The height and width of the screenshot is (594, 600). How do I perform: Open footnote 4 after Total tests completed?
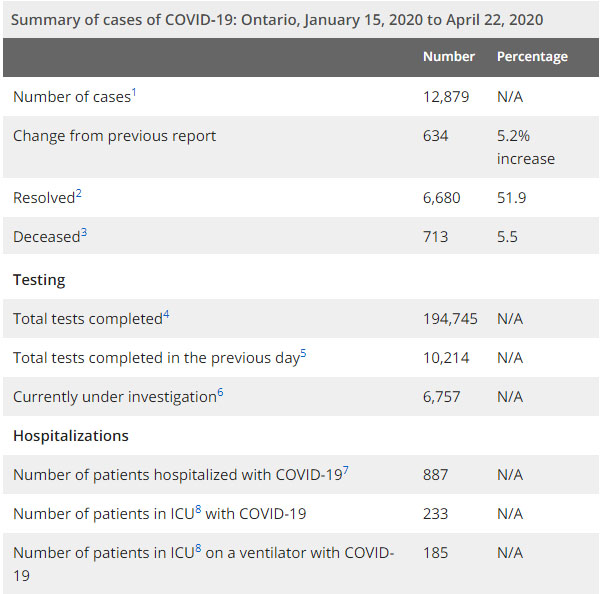click(166, 314)
